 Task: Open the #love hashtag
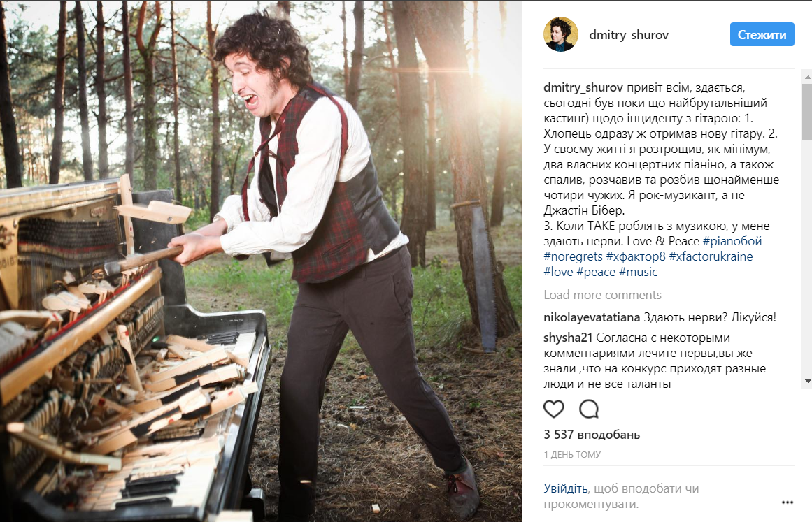[x=558, y=272]
